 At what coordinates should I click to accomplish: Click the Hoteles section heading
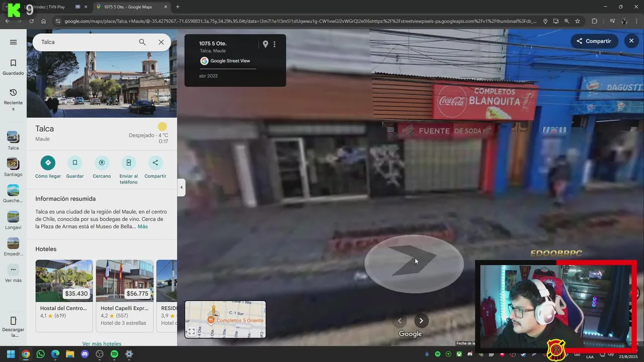(46, 249)
